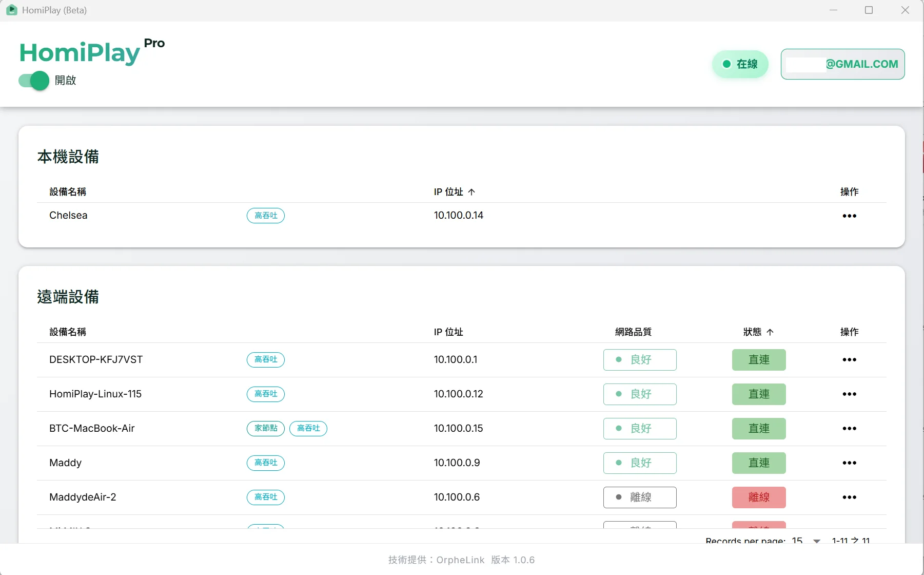924x575 pixels.
Task: Click 設備名稱 header in 遠端設備 table
Action: (68, 332)
